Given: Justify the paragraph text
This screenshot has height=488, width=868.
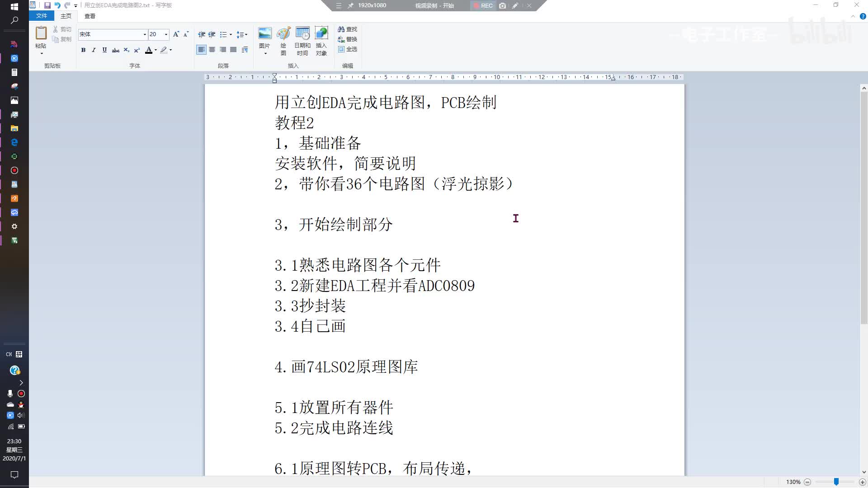Looking at the screenshot, I should pos(233,50).
